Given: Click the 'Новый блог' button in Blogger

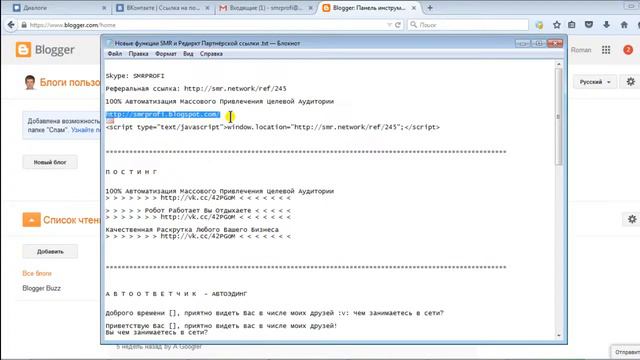Looking at the screenshot, I should [50, 162].
